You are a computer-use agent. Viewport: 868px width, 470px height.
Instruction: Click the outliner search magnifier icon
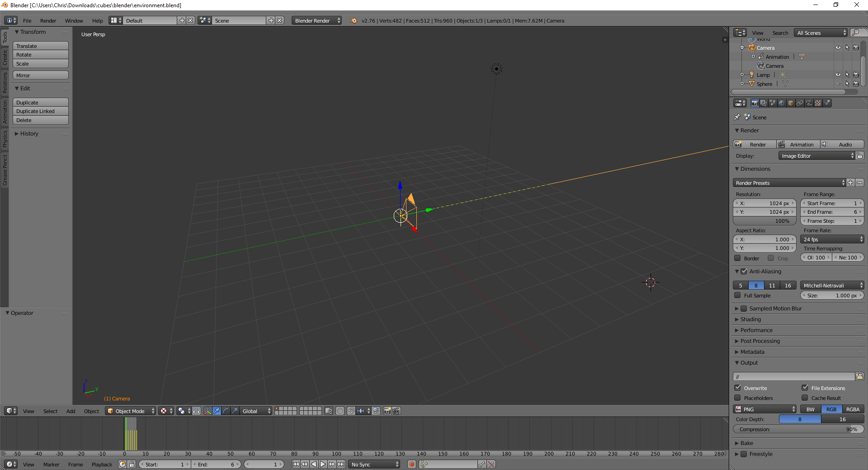pyautogui.click(x=855, y=33)
